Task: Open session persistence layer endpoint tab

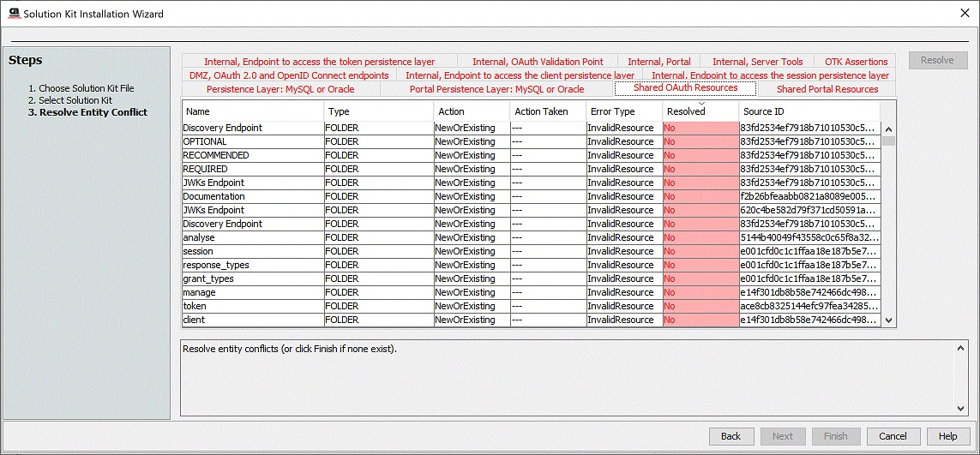Action: pos(770,75)
